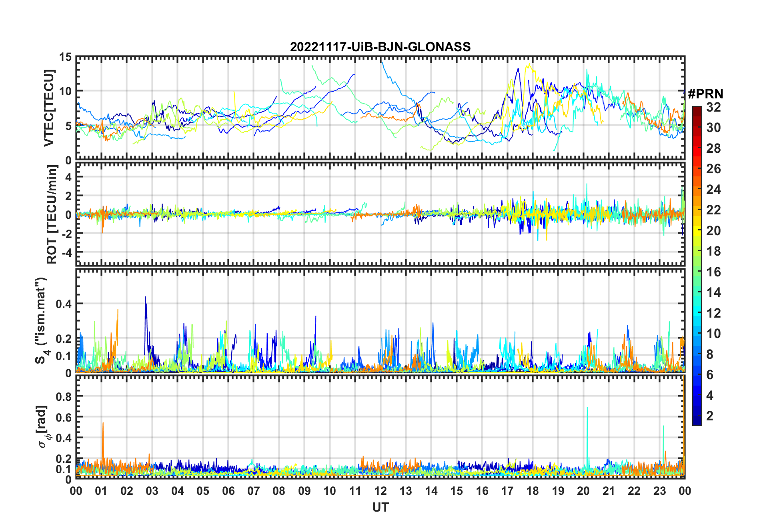Click sigma phi y-axis tick label 0.8
This screenshot has width=761, height=532.
click(64, 396)
